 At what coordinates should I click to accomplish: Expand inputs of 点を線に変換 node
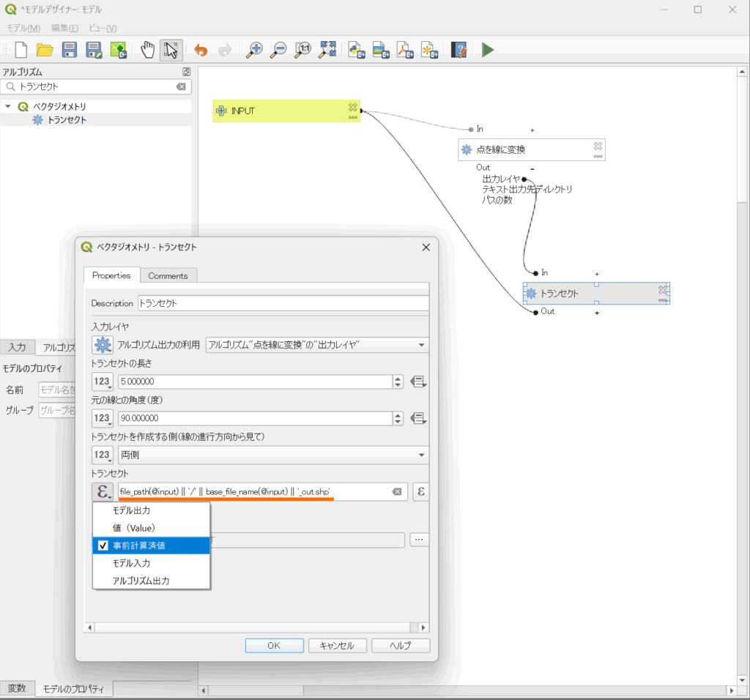pyautogui.click(x=532, y=130)
